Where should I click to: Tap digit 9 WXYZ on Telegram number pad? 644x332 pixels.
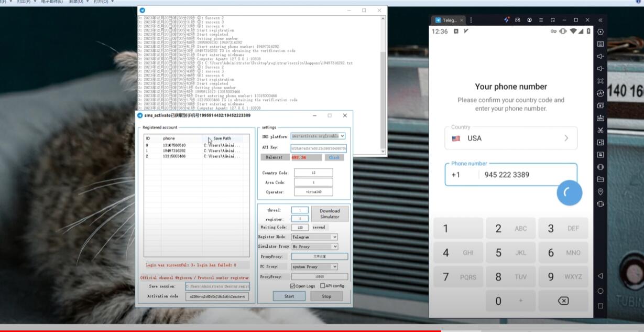[563, 276]
